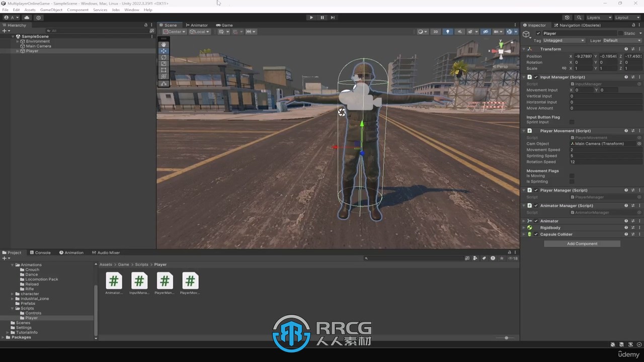Switch to the Game tab

click(224, 25)
